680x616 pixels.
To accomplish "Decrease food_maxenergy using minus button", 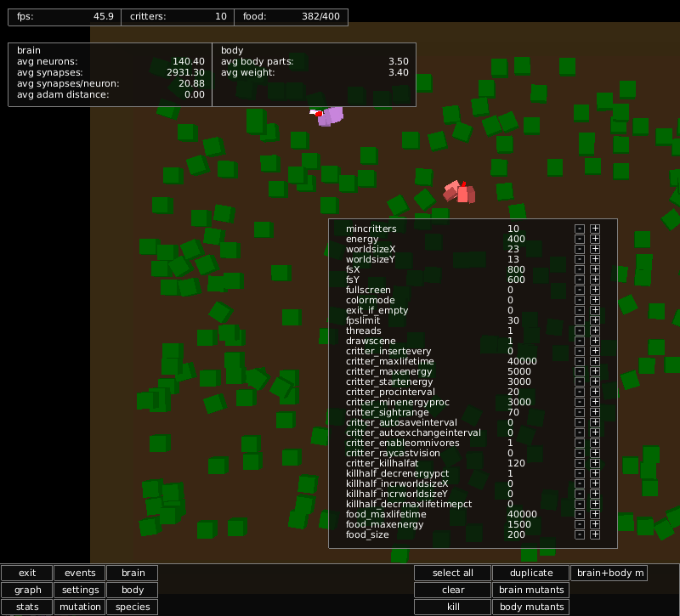I will pyautogui.click(x=580, y=524).
